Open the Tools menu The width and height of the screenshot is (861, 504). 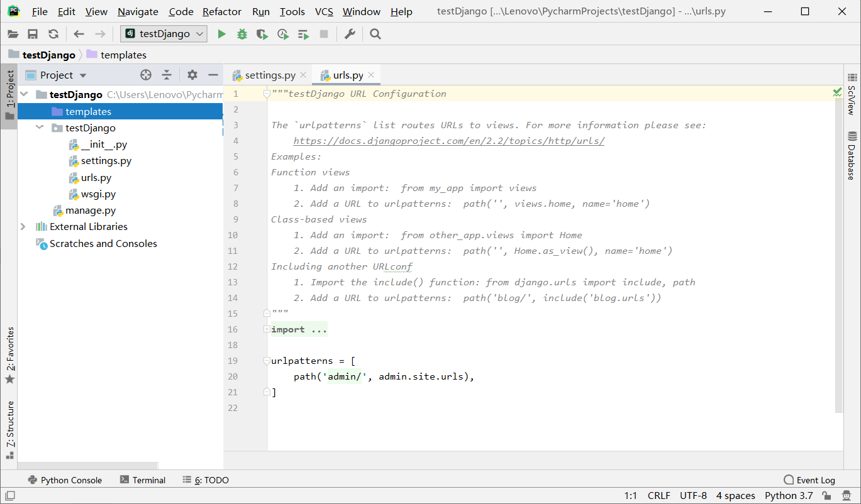[x=292, y=11]
